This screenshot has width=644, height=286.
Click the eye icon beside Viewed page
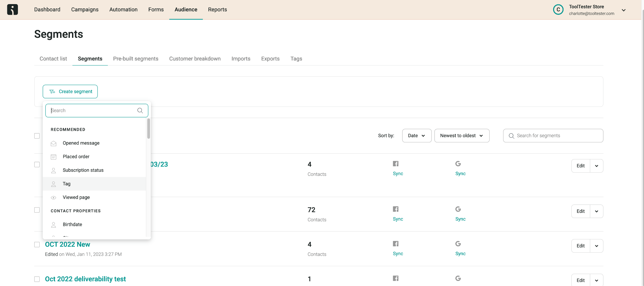tap(53, 197)
